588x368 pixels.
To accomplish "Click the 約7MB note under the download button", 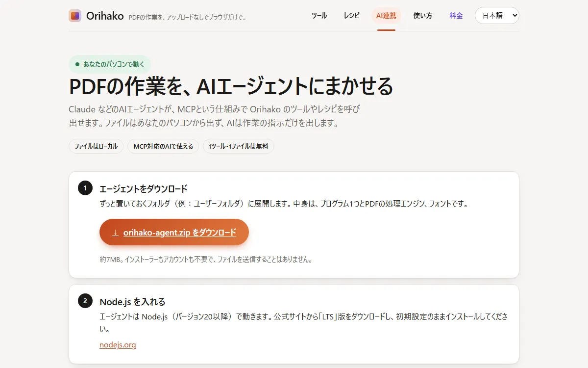I will (206, 260).
